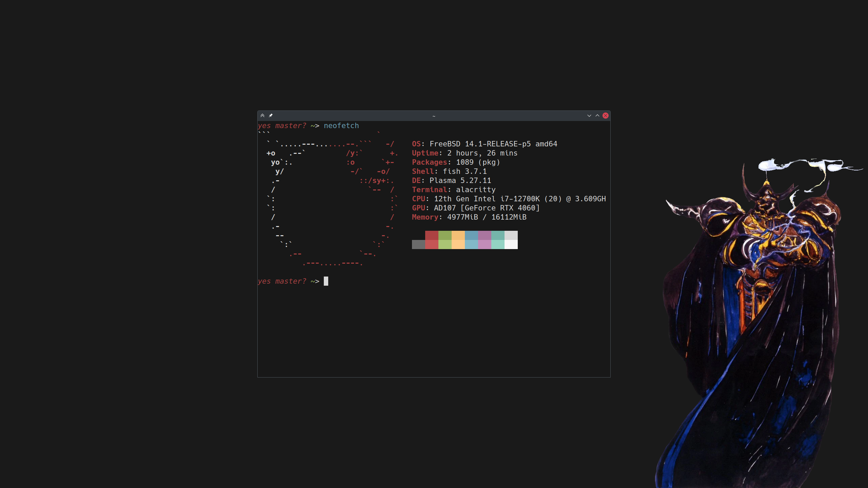
Task: Click the GPU line showing GeForce RTX 4060
Action: coord(475,208)
